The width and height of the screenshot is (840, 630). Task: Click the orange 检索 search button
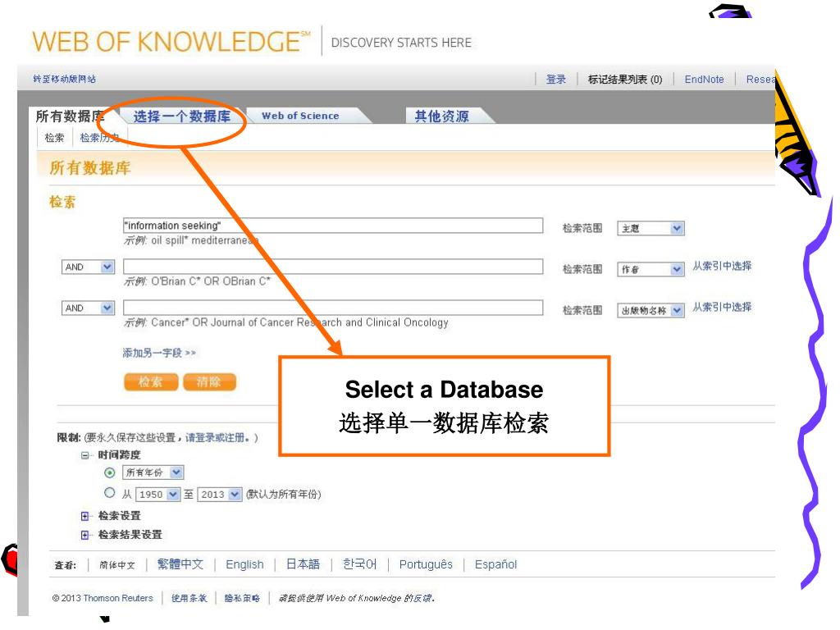tap(151, 382)
